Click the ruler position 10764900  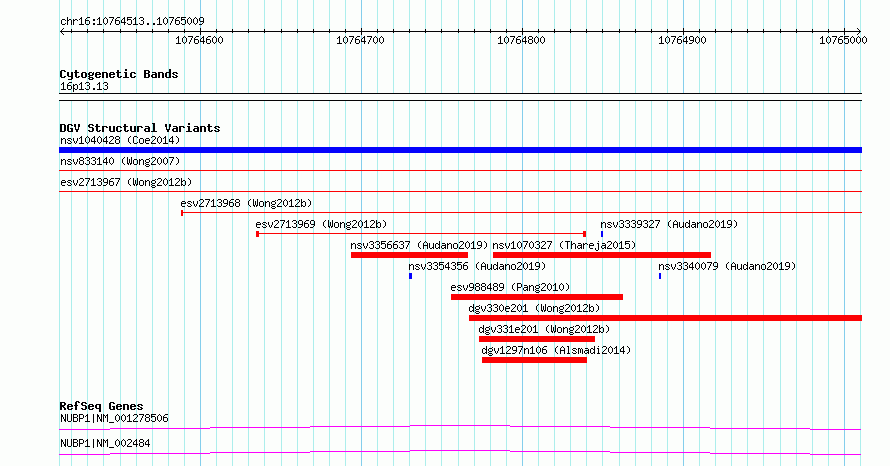pos(682,40)
